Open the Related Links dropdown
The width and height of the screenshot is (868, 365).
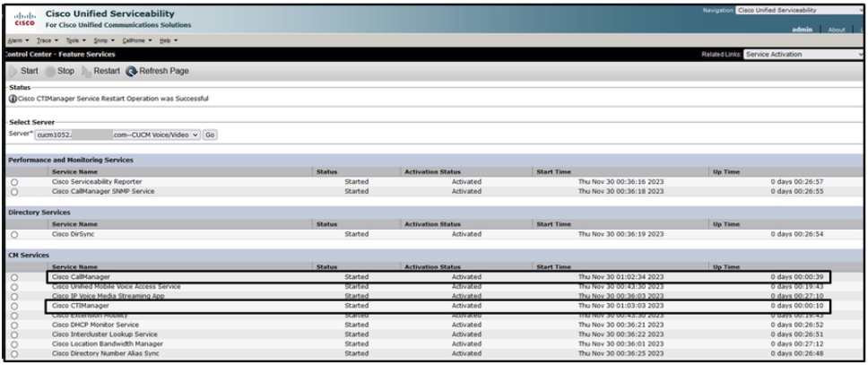[x=803, y=55]
